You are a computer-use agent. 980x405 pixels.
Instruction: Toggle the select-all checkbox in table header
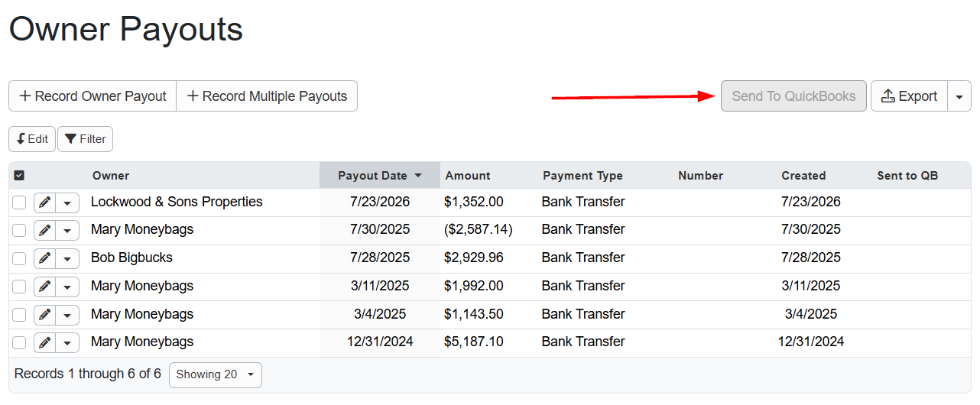click(x=19, y=175)
